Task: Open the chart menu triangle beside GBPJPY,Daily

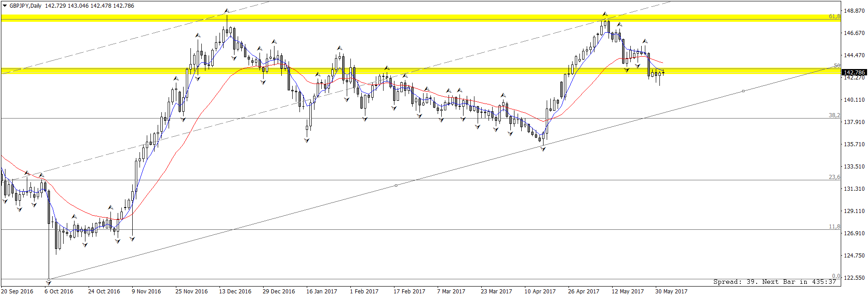Action: pyautogui.click(x=5, y=6)
